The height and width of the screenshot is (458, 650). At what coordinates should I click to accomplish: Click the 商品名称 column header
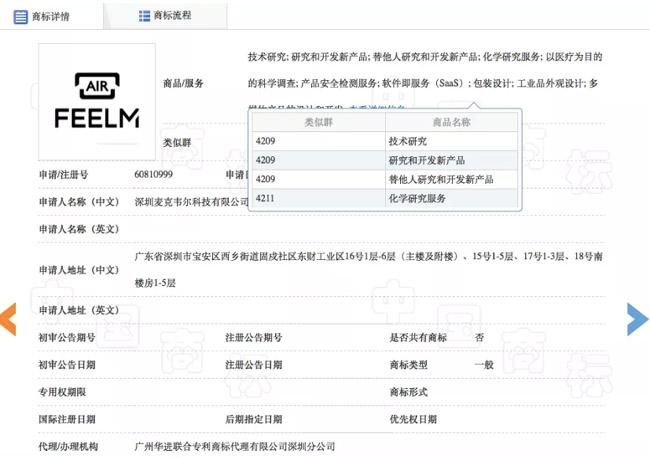coord(451,123)
